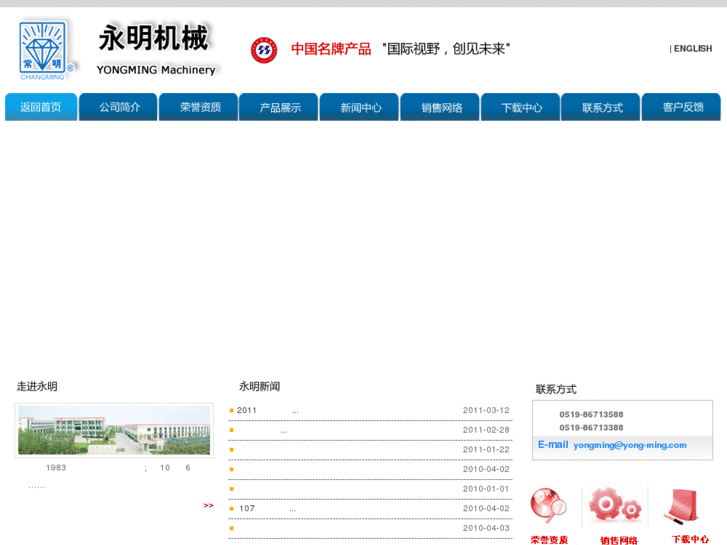This screenshot has height=545, width=727.
Task: Open the news item dated 2011-01-22
Action: [x=370, y=450]
